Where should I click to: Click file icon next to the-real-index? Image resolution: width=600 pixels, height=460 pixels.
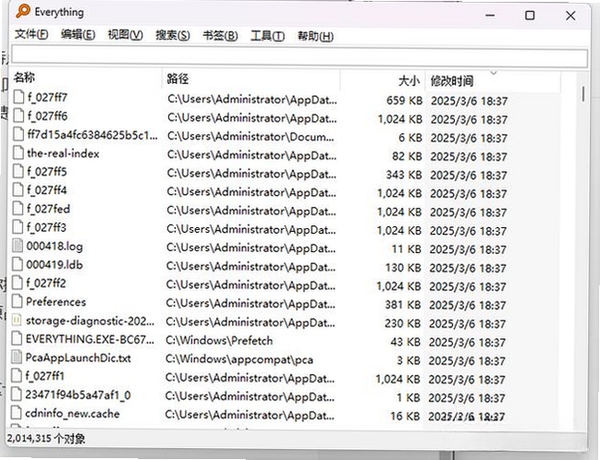click(x=18, y=153)
